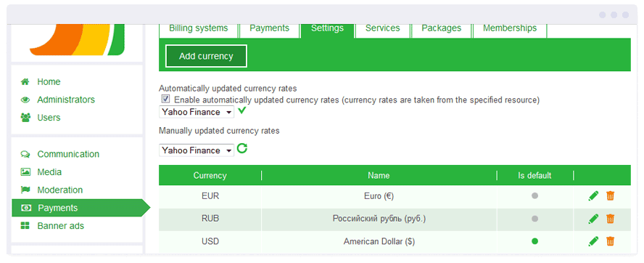Edit the USD currency with pencil icon
The width and height of the screenshot is (644, 263).
coord(593,241)
